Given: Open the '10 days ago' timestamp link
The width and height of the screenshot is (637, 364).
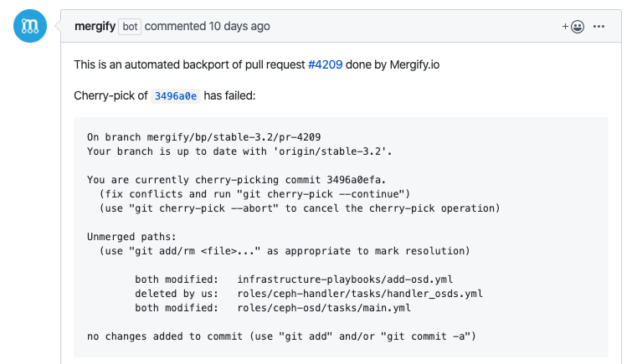Looking at the screenshot, I should click(239, 27).
